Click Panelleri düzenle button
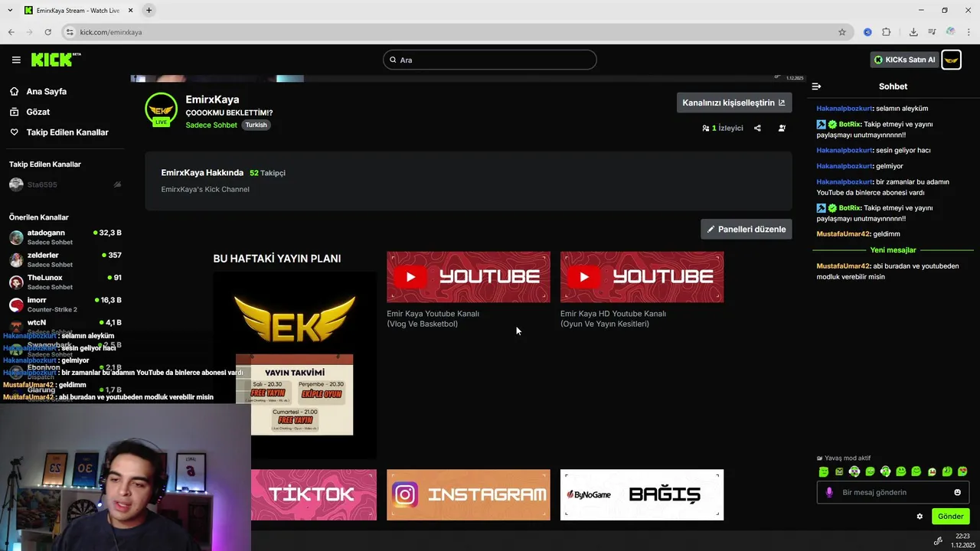This screenshot has width=980, height=551. (746, 229)
